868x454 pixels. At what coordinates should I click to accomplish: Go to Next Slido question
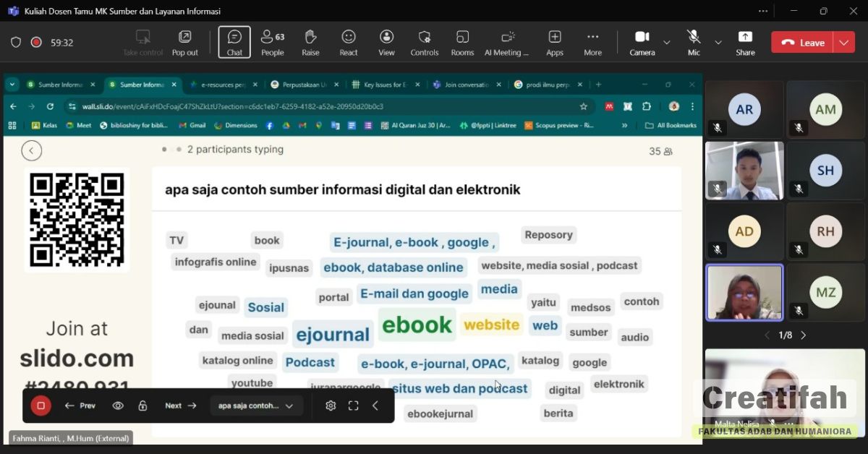pos(180,406)
